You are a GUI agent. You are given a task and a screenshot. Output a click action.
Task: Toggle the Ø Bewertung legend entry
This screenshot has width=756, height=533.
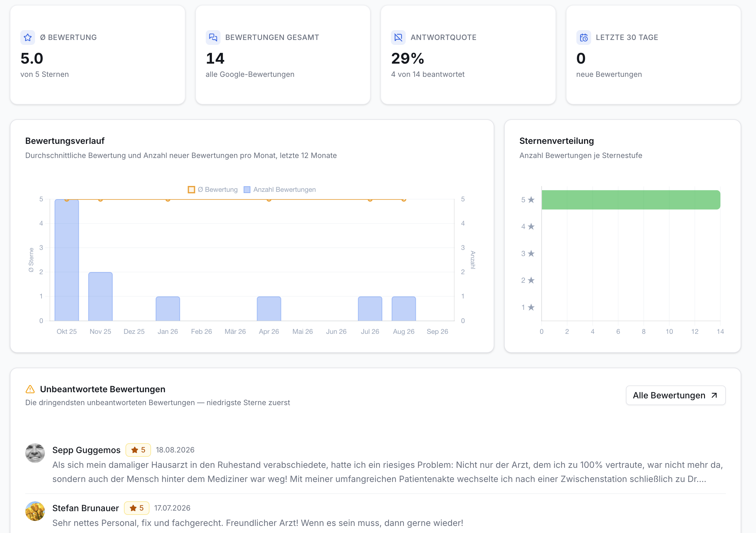tap(213, 190)
